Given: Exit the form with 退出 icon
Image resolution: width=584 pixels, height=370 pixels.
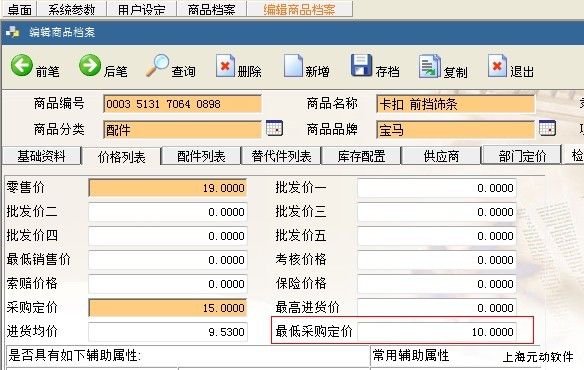Looking at the screenshot, I should 497,66.
